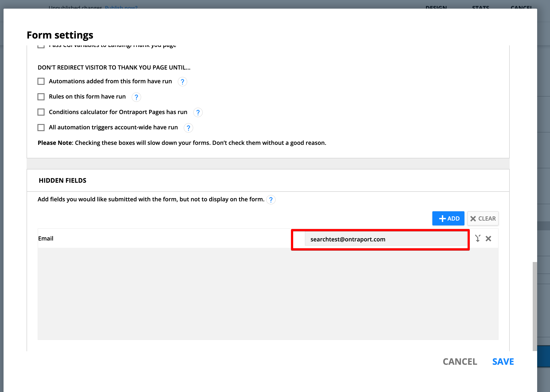This screenshot has height=392, width=550.
Task: Check Rules on this form have run
Action: (x=41, y=97)
